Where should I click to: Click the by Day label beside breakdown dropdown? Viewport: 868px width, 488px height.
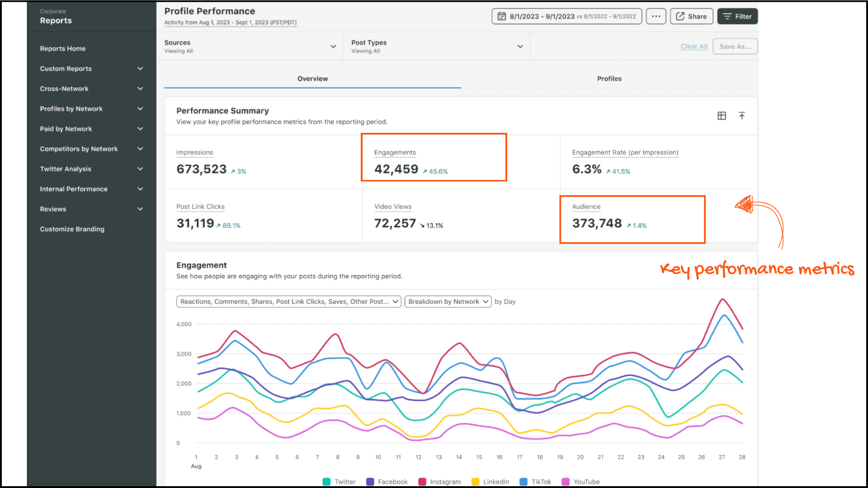505,301
